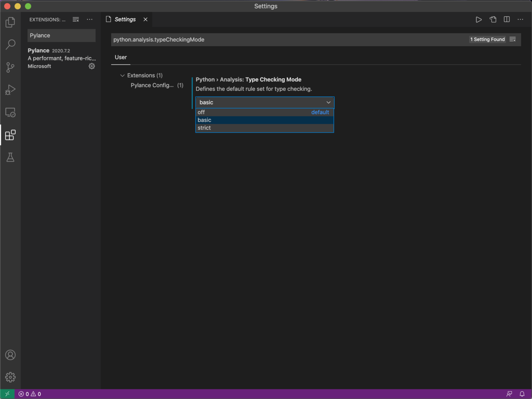532x399 pixels.
Task: Choose the strict option in dropdown list
Action: tap(265, 128)
